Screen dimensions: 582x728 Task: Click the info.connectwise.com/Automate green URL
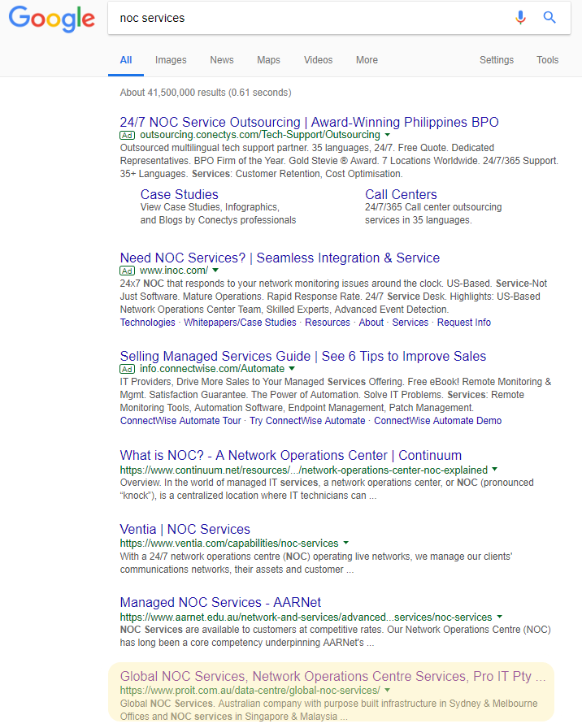[x=212, y=369]
